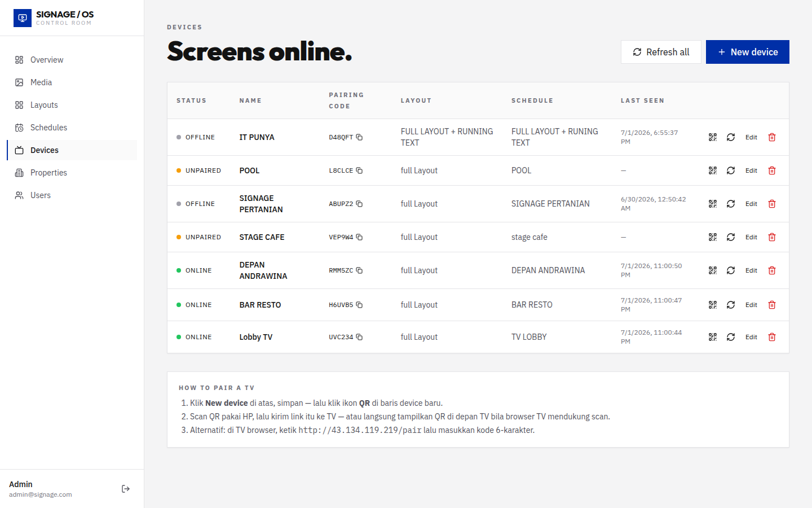Delete the DEPAN ANDRAWINA device
Image resolution: width=812 pixels, height=508 pixels.
[x=772, y=270]
